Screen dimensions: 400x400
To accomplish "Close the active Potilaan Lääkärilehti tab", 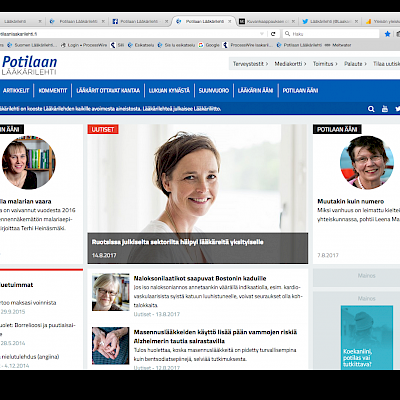I will (230, 21).
